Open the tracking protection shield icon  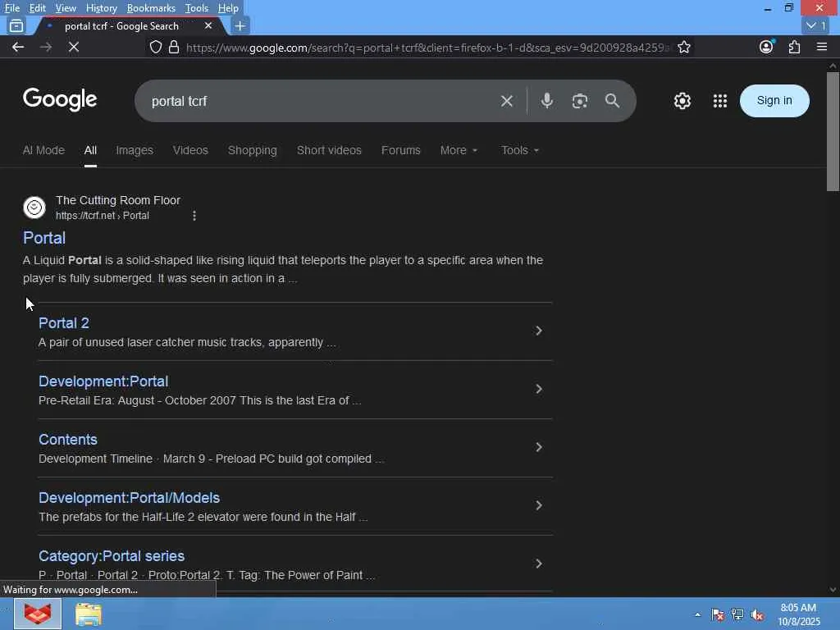tap(155, 47)
